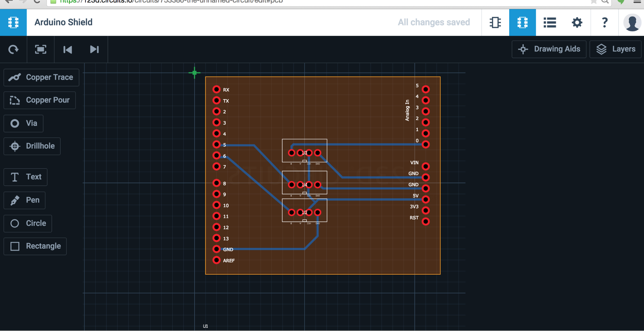This screenshot has height=331, width=644.
Task: Click the RX pin pad
Action: pos(216,89)
